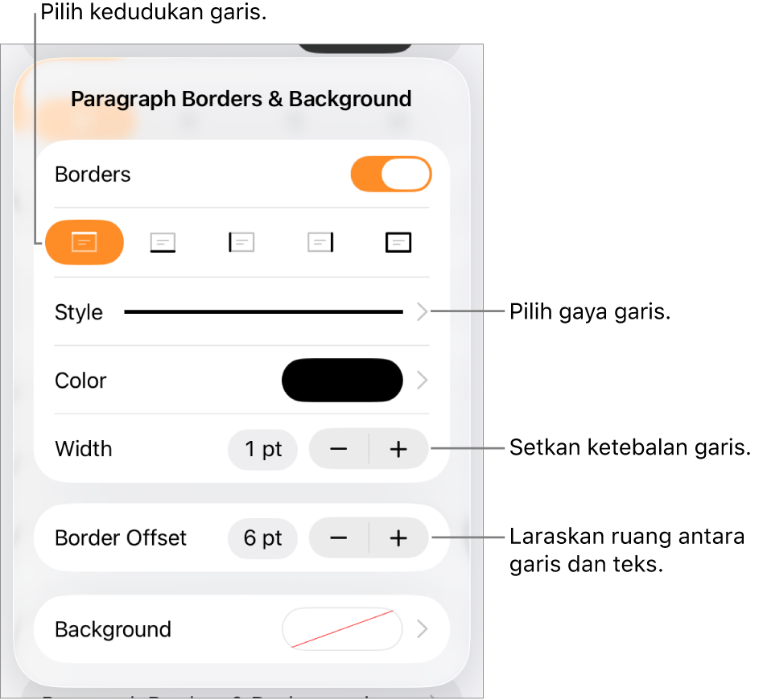Tap the Background no-fill swatch
Image resolution: width=763 pixels, height=700 pixels.
[342, 629]
